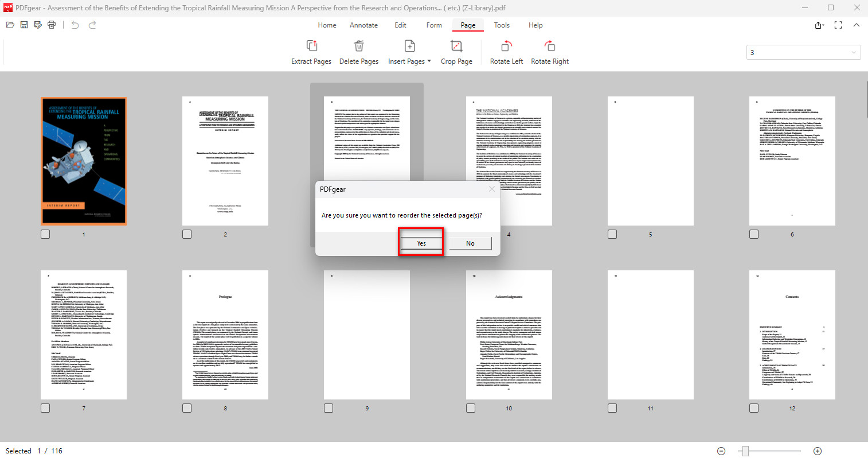Switch to the Annotate tab
The height and width of the screenshot is (458, 868).
coord(363,25)
